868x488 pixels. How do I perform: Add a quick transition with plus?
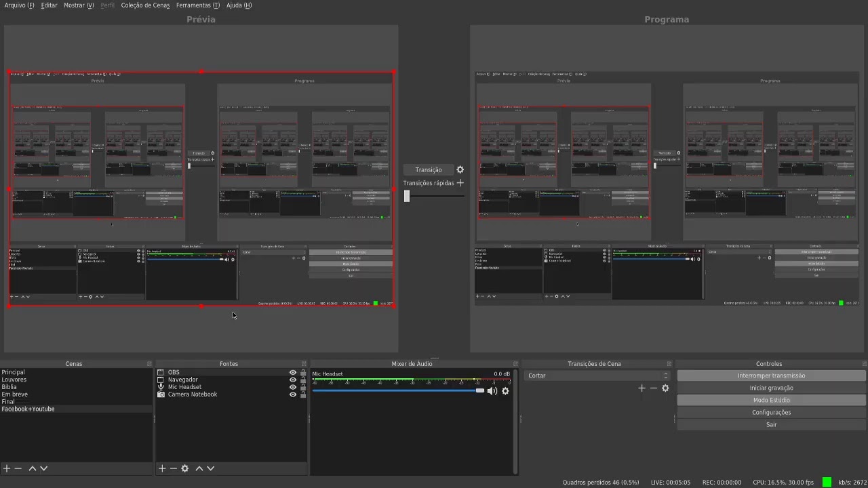(x=460, y=183)
